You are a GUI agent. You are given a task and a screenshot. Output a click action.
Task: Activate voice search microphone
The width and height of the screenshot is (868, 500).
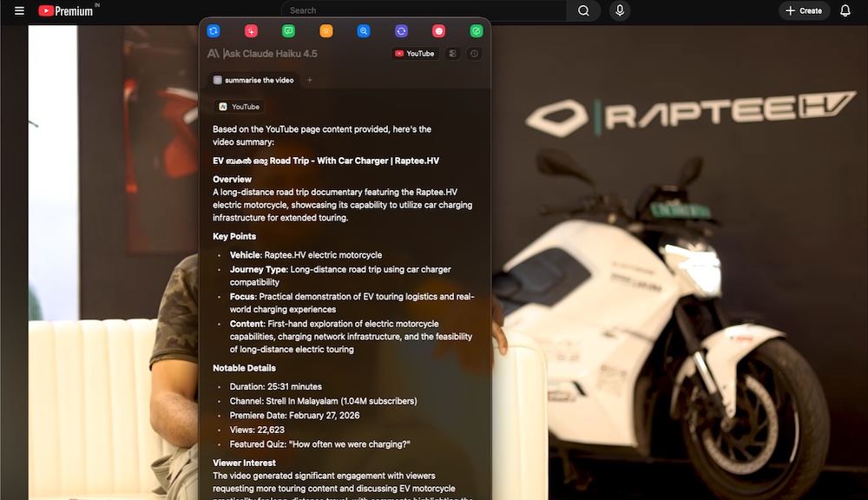(620, 10)
